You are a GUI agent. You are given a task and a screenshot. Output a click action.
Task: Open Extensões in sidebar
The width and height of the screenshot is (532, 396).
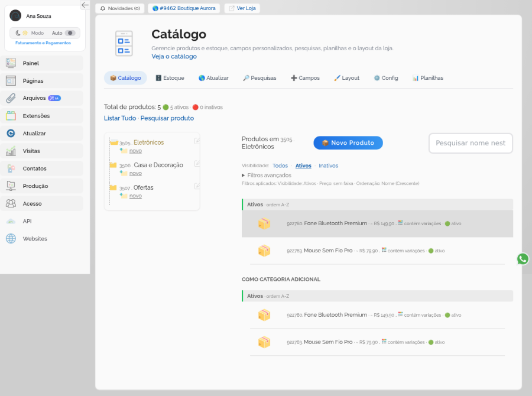point(42,116)
